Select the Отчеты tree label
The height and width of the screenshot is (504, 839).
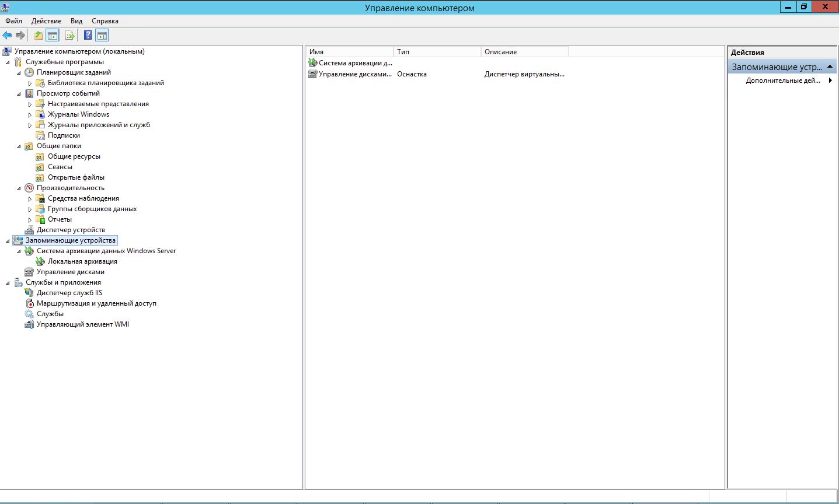(60, 219)
